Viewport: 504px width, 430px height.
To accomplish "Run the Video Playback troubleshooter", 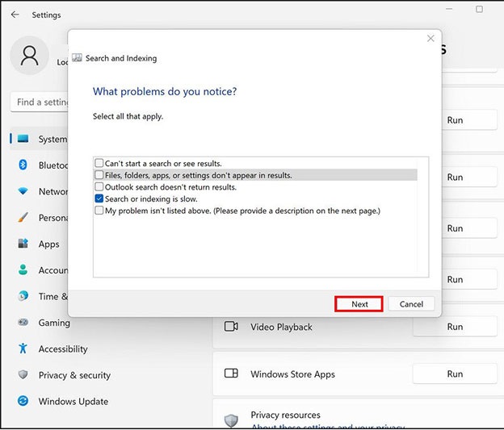I will pyautogui.click(x=455, y=327).
